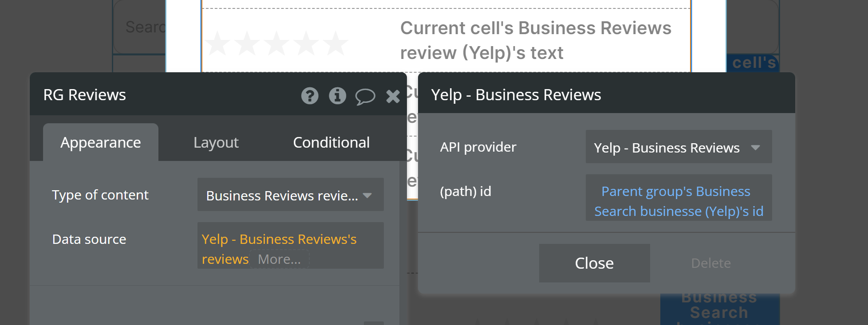Close the RG Reviews property editor
Viewport: 868px width, 325px height.
click(393, 96)
